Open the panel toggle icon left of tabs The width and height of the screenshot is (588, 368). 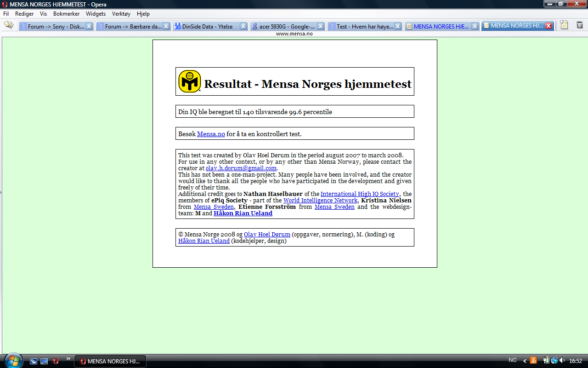9,25
